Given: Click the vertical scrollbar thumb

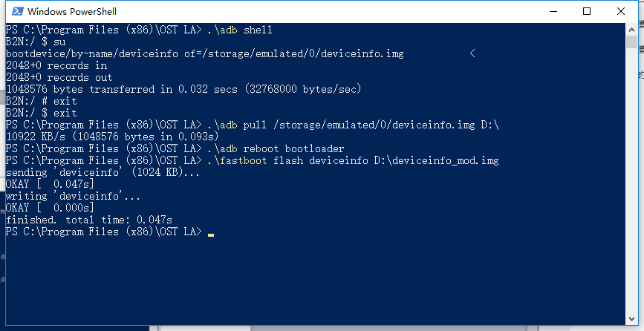Looking at the screenshot, I should [x=631, y=42].
